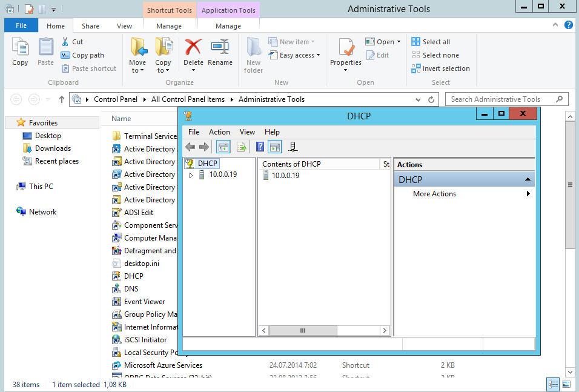Open Manage tab under Shortcut Tools
579x392 pixels.
pyautogui.click(x=169, y=26)
